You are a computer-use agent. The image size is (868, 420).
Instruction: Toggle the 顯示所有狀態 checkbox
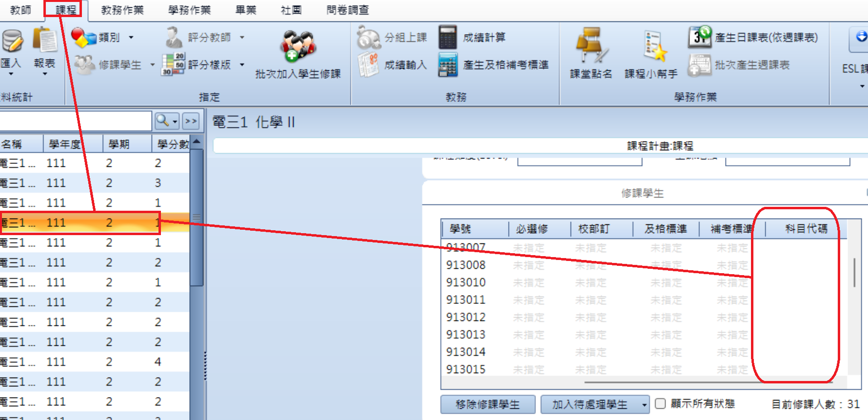660,403
